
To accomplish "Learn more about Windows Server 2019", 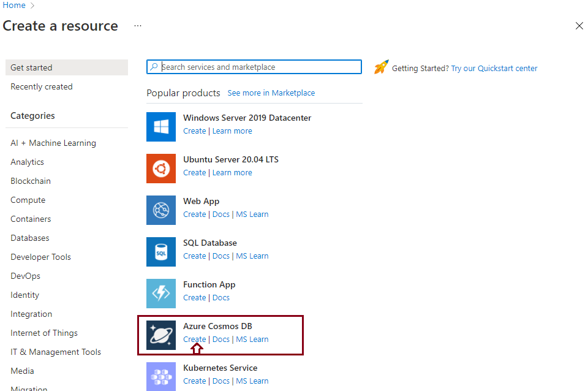I will coord(232,131).
